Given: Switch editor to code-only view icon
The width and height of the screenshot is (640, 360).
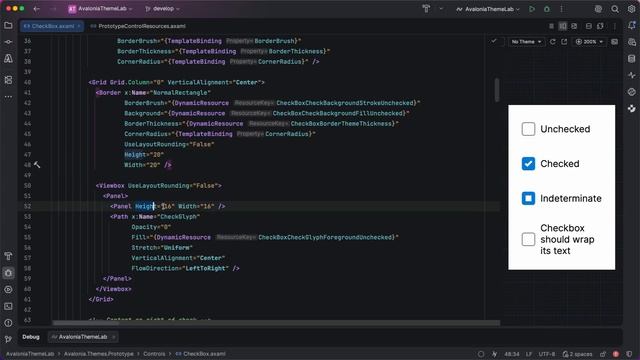Looking at the screenshot, I should [551, 26].
